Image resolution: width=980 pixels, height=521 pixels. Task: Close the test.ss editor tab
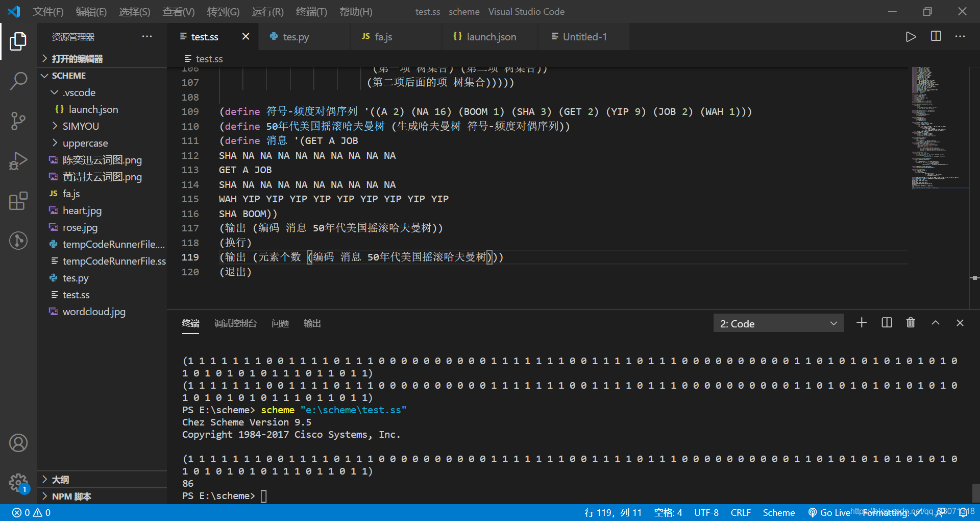click(x=246, y=36)
